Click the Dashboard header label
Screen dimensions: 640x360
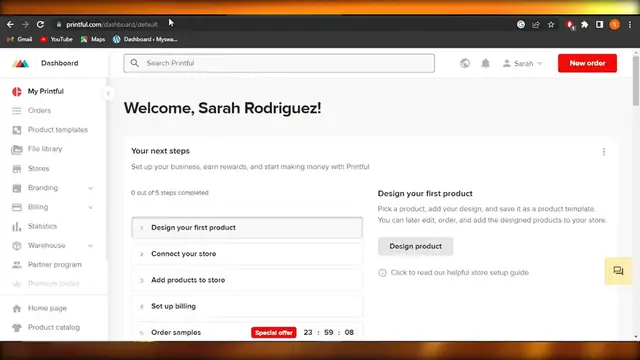[60, 63]
